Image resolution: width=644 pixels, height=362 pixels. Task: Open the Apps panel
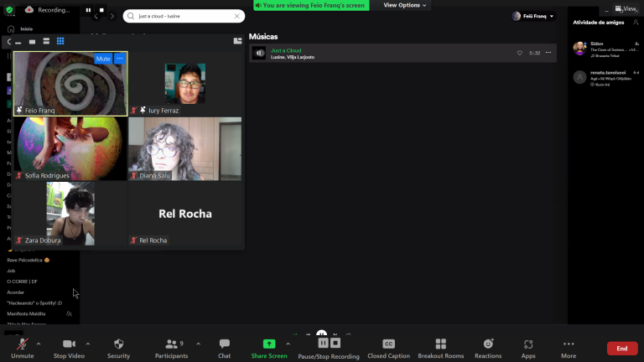pos(528,348)
